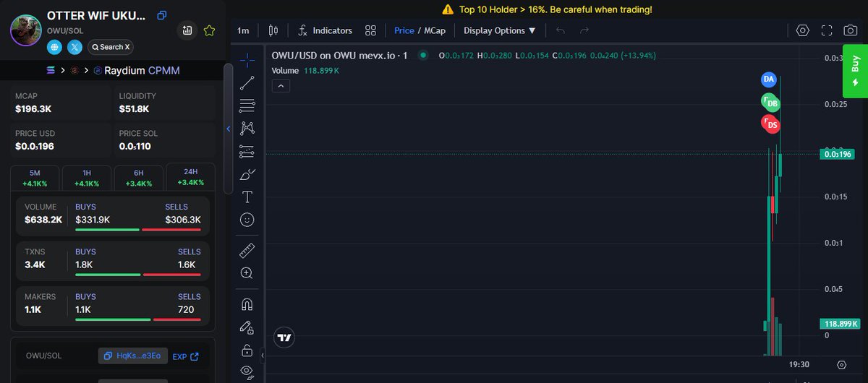Expand the Display Options dropdown
The width and height of the screenshot is (868, 383).
tap(500, 30)
